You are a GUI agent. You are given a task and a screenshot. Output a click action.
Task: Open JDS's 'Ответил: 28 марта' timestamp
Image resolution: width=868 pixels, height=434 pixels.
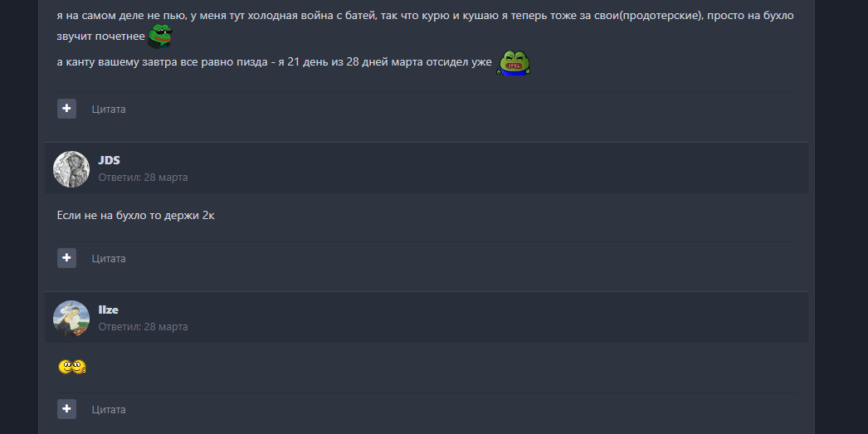click(x=143, y=178)
